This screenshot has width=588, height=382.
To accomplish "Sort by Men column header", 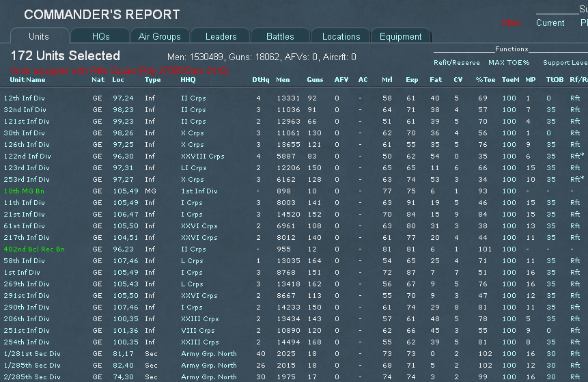I will (283, 79).
